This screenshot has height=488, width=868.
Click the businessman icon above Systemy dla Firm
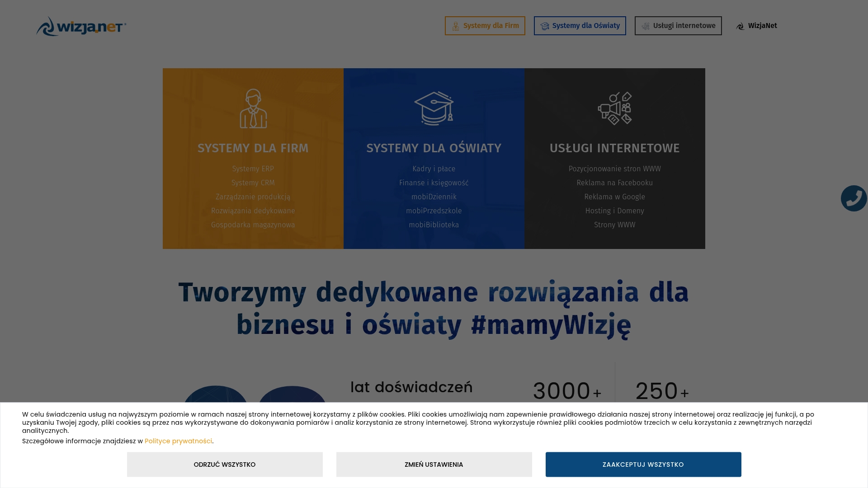(253, 108)
